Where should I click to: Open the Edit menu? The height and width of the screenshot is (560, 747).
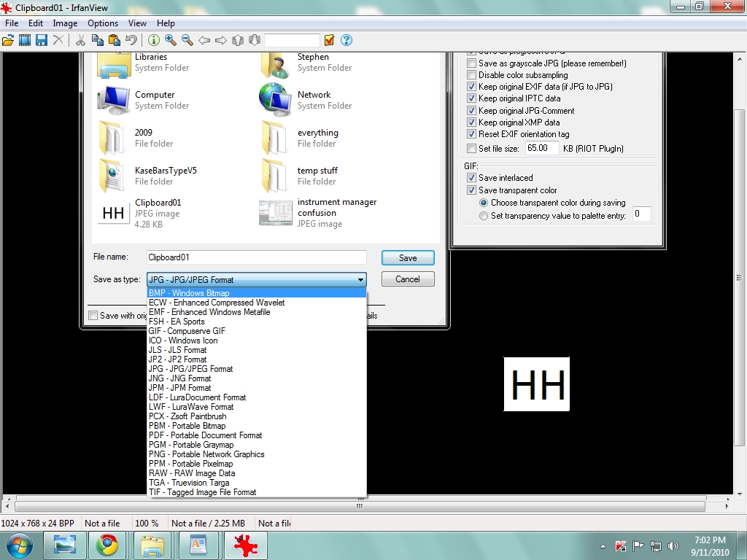(x=36, y=23)
